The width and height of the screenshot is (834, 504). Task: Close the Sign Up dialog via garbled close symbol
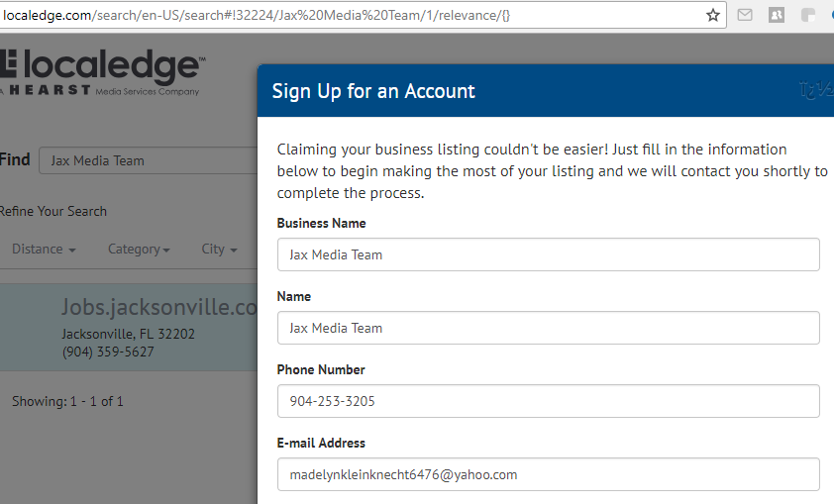click(x=816, y=89)
